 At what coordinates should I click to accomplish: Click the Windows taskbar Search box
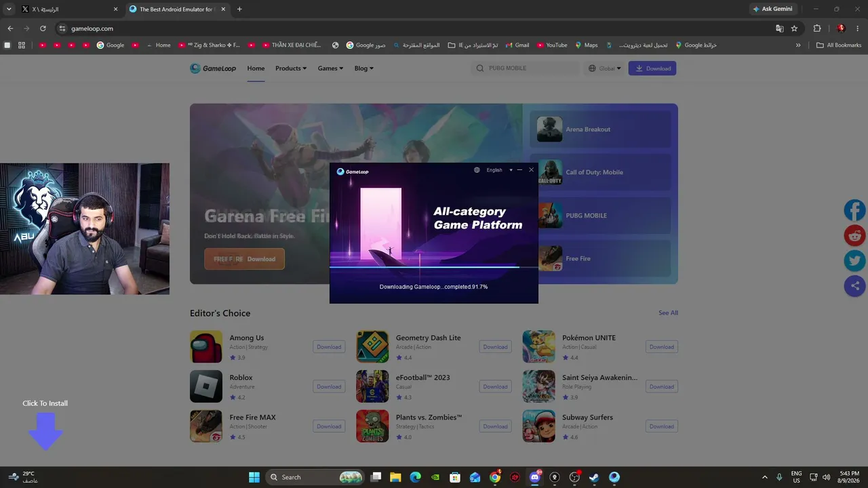tap(314, 477)
